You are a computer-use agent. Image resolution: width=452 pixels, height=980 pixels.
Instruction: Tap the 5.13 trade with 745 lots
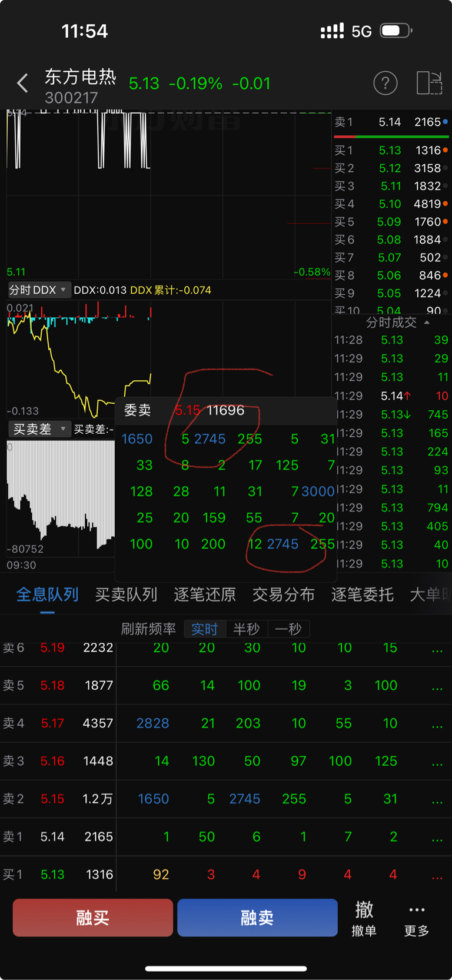pos(391,415)
